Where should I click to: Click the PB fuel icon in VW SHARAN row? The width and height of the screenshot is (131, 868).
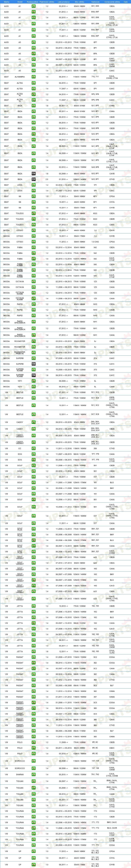click(34, 774)
